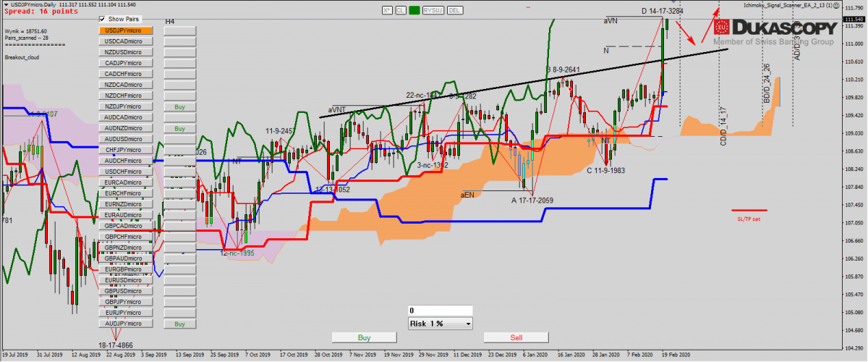
Task: Click the C 11-9-1983 wave label
Action: pyautogui.click(x=605, y=170)
